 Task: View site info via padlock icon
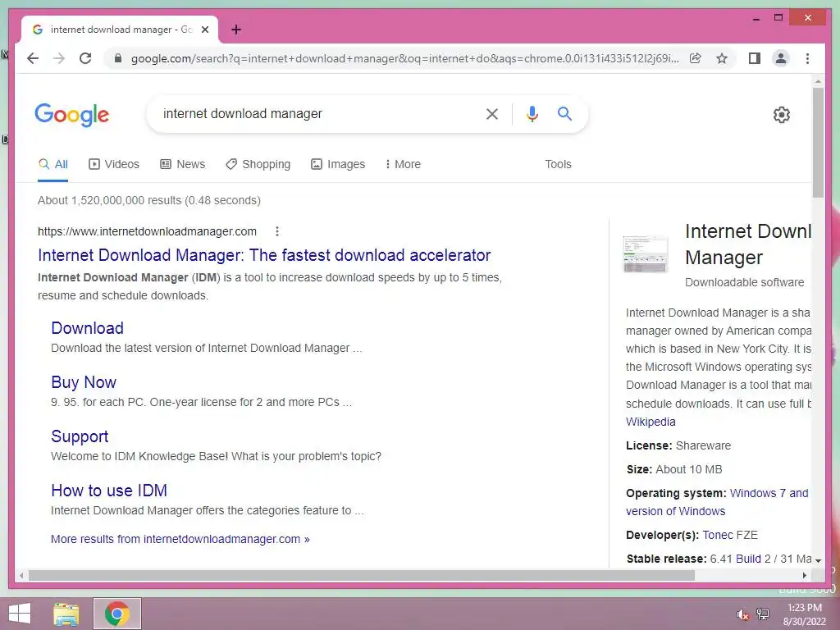tap(118, 58)
